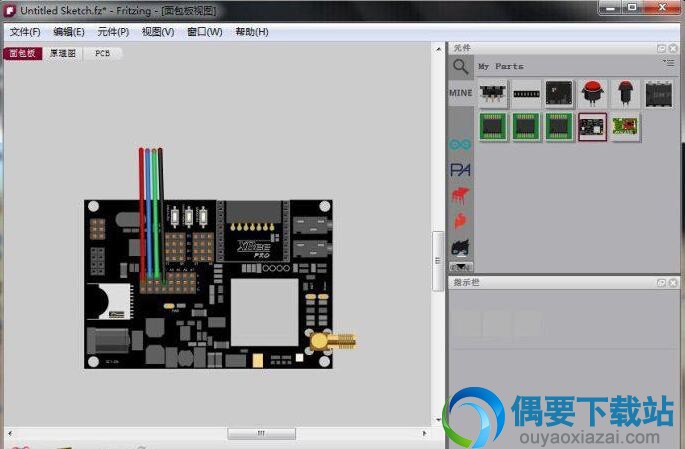Pick the pin header strip part

point(526,93)
